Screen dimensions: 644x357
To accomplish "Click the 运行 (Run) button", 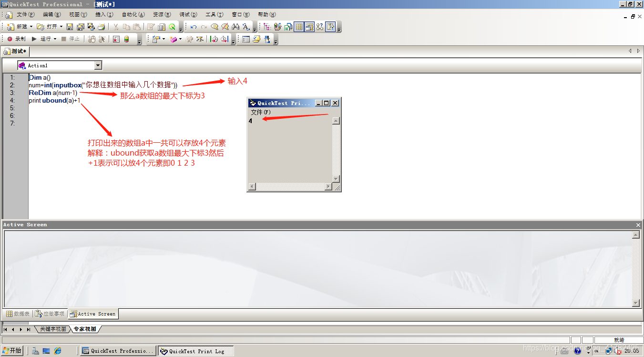I will point(41,39).
